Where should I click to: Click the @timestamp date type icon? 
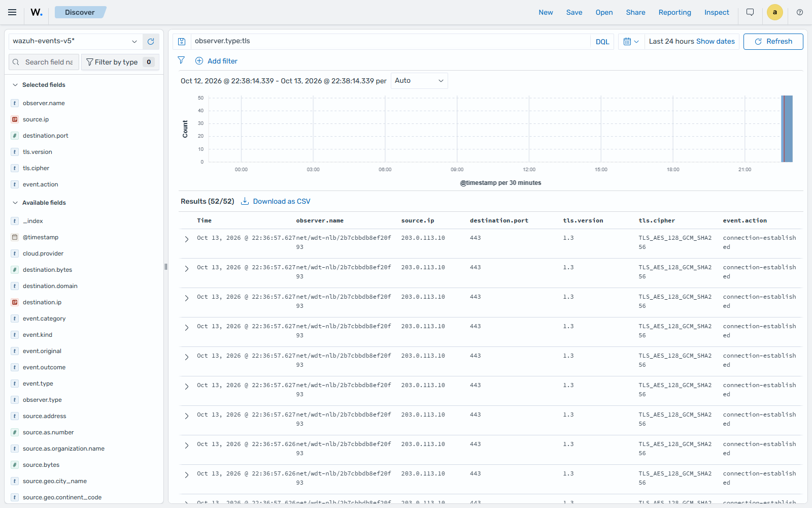pyautogui.click(x=15, y=237)
